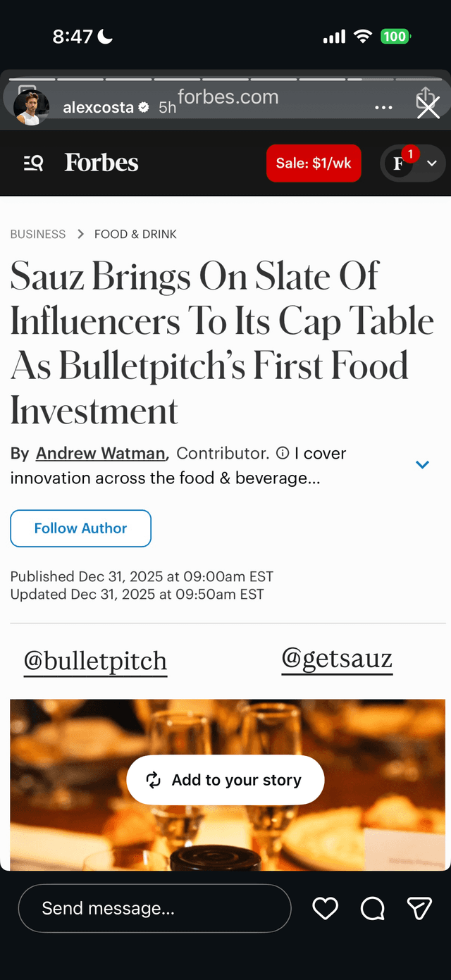The image size is (451, 980).
Task: Click the Forbes logo
Action: pos(101,163)
